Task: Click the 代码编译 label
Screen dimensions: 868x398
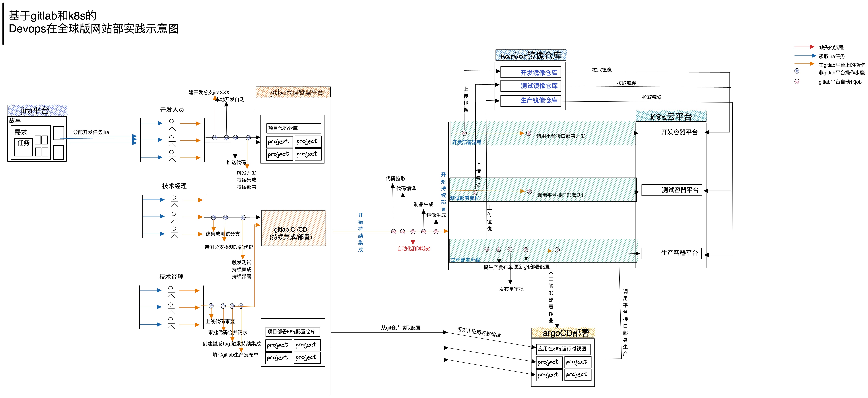Action: pos(406,188)
